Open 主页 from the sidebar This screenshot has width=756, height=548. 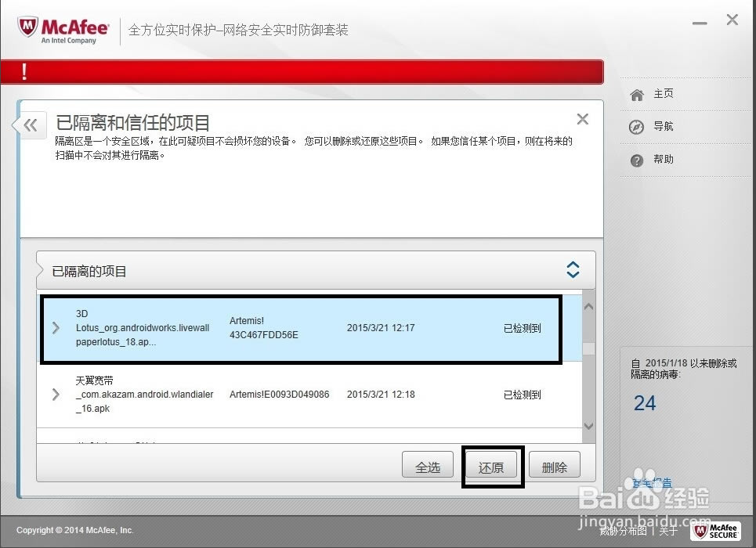[664, 93]
